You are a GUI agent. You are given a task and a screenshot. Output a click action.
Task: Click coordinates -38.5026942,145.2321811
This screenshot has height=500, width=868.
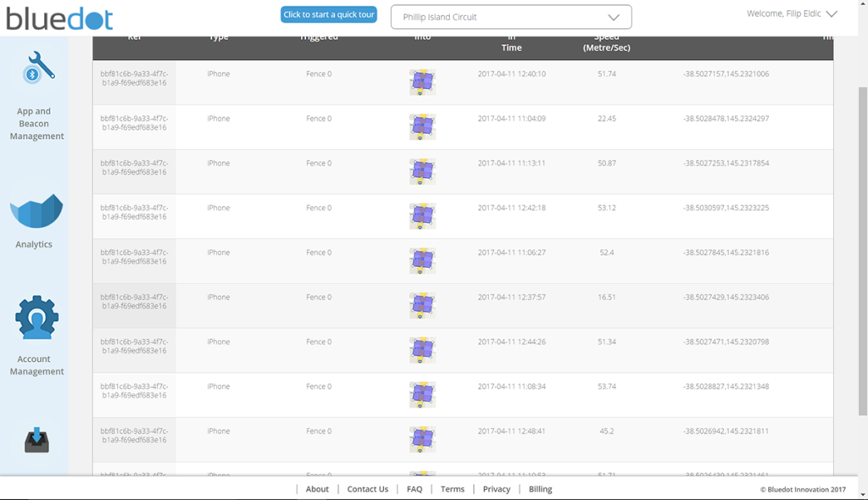[726, 431]
